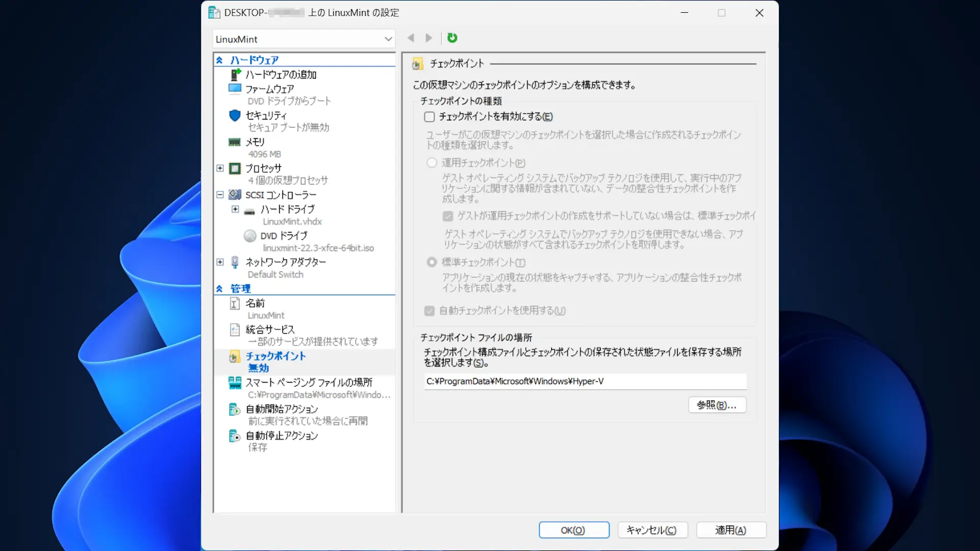Screen dimensions: 980x551
Task: Select スマート ページング ファイルの場所 entry
Action: click(x=309, y=383)
